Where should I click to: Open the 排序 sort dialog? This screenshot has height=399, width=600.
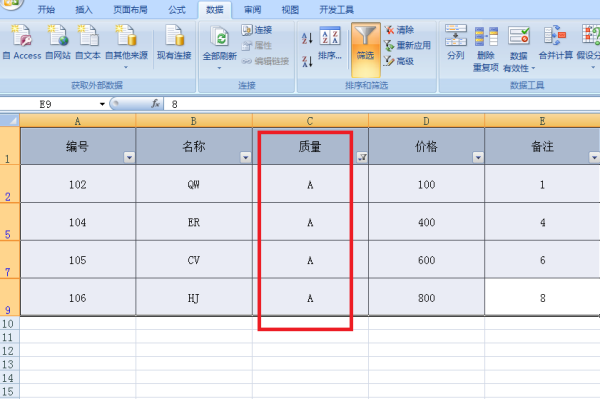point(330,43)
